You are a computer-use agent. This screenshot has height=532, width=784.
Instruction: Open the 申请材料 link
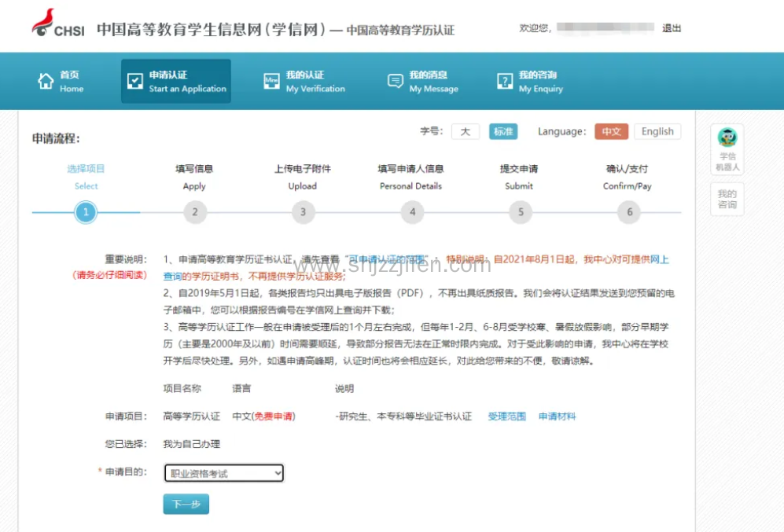pos(557,416)
